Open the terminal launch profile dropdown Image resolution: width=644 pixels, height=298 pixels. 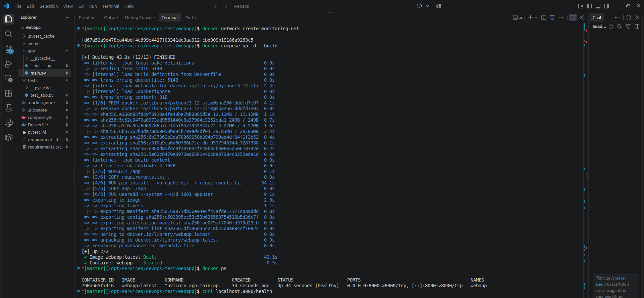coord(536,17)
